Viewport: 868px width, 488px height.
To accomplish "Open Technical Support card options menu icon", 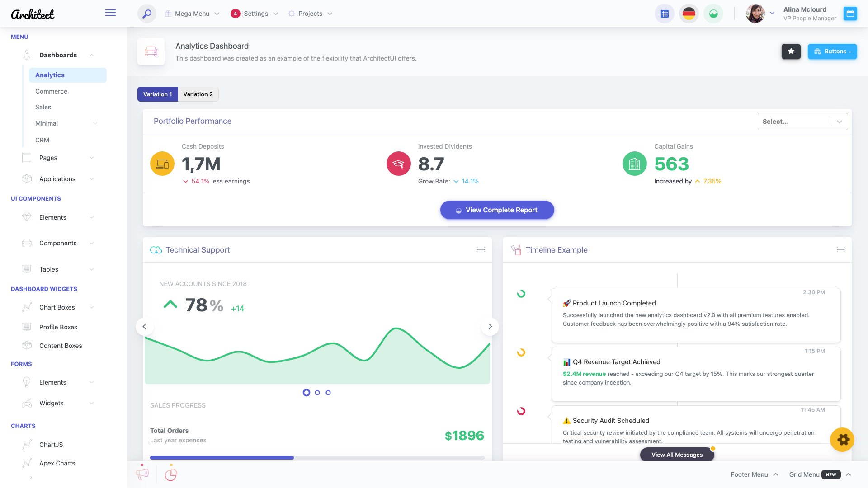I will tap(481, 249).
